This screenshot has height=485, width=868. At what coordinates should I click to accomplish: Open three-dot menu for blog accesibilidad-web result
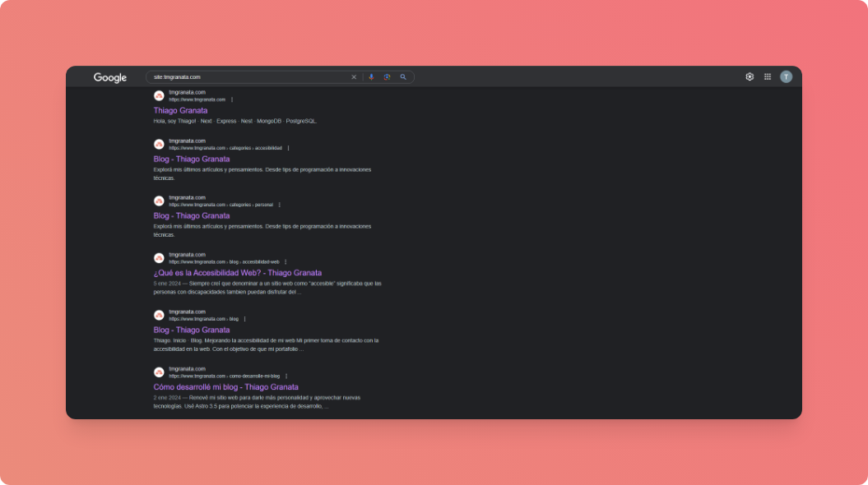[x=285, y=262]
